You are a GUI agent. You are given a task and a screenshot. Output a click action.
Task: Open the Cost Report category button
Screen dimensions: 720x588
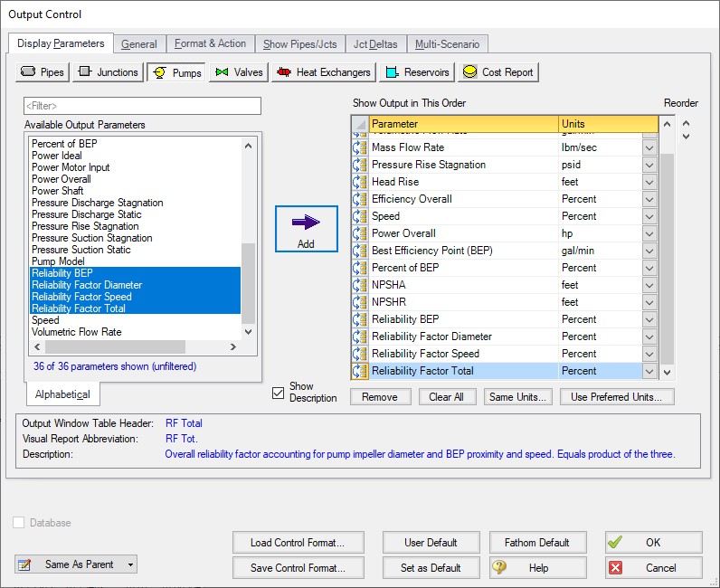tap(498, 72)
